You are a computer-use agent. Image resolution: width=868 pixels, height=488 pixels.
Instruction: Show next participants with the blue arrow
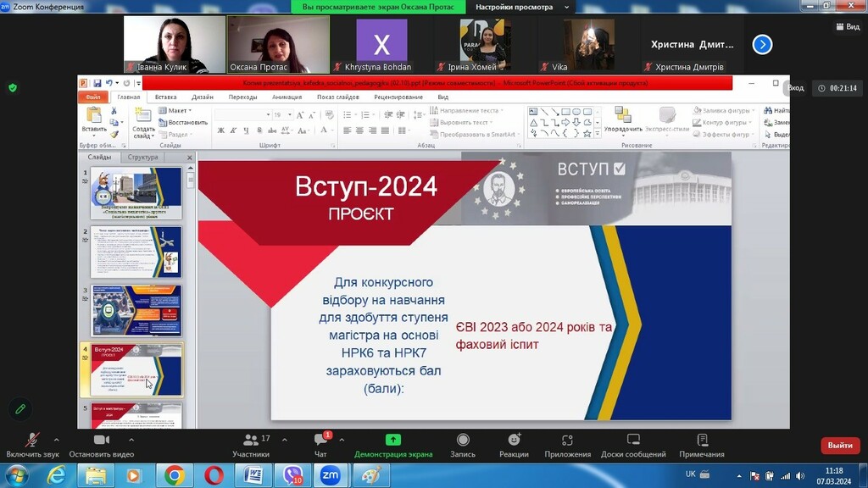(x=762, y=44)
